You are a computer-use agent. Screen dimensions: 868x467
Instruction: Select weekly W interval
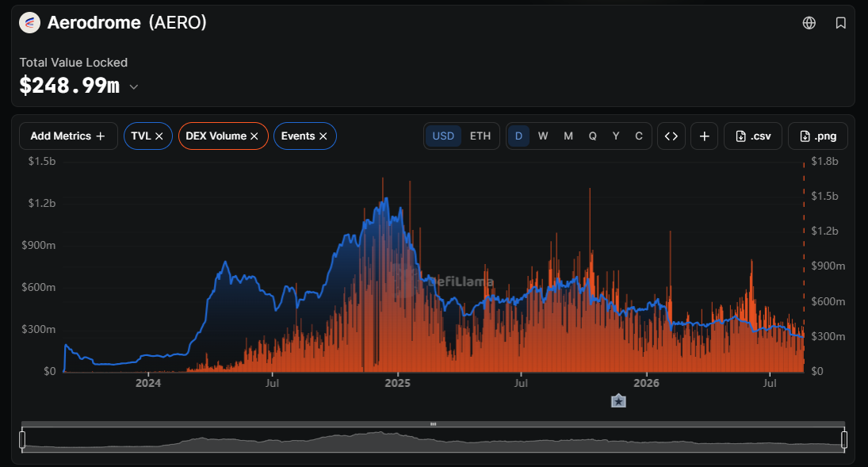[543, 136]
